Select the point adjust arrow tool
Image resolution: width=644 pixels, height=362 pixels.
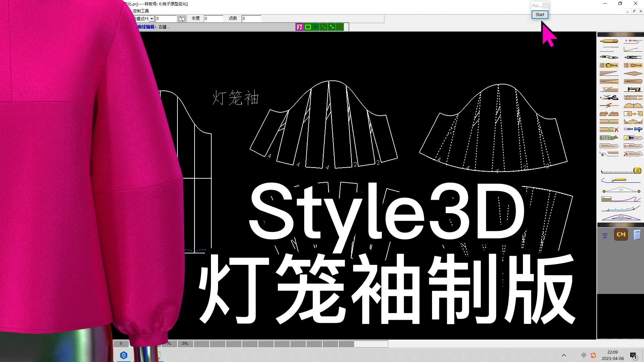coord(633,41)
